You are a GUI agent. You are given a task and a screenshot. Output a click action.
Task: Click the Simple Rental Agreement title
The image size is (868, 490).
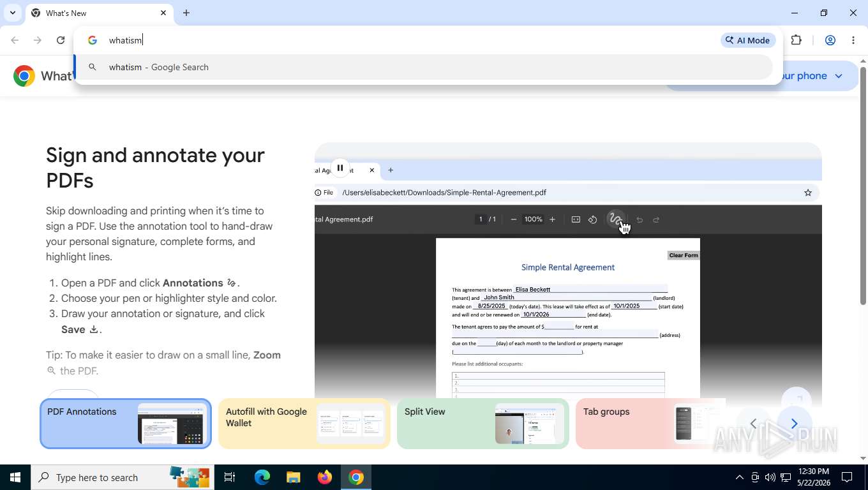(x=568, y=267)
